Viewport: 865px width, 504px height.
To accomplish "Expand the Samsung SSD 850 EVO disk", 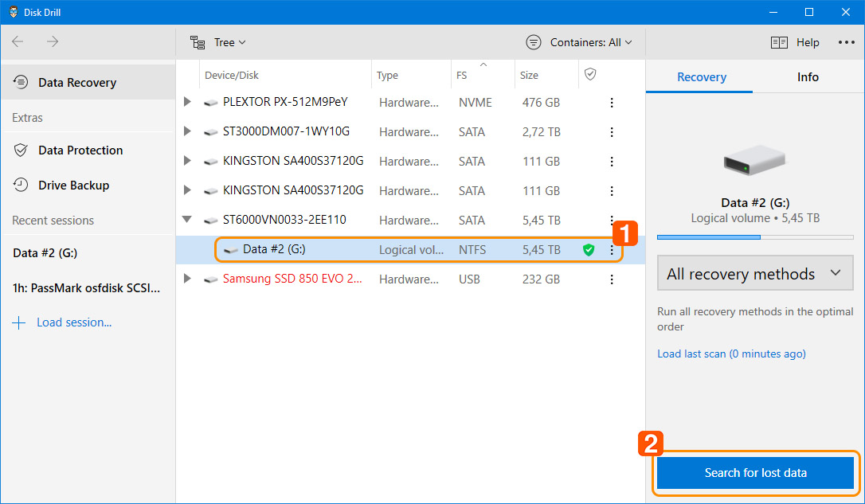I will pos(187,279).
